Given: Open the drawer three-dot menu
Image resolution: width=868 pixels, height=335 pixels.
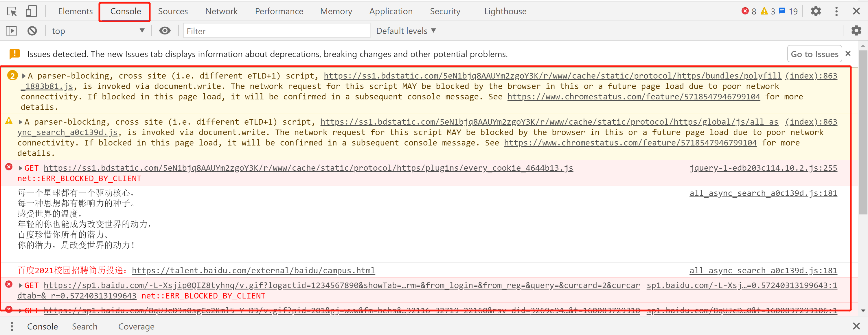Looking at the screenshot, I should coord(12,326).
